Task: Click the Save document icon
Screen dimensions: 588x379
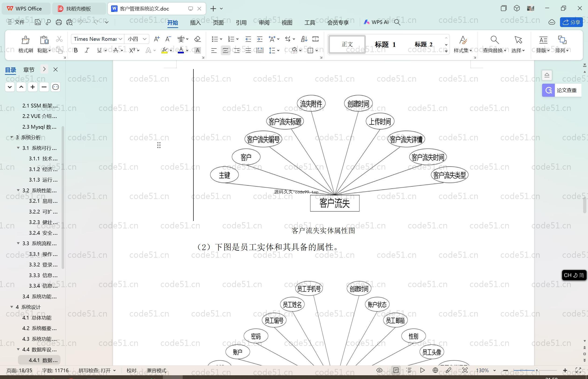Action: pos(38,22)
